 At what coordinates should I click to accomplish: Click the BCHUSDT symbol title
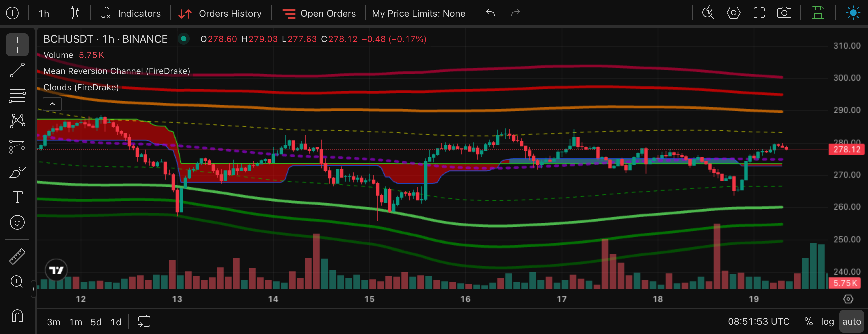(105, 39)
